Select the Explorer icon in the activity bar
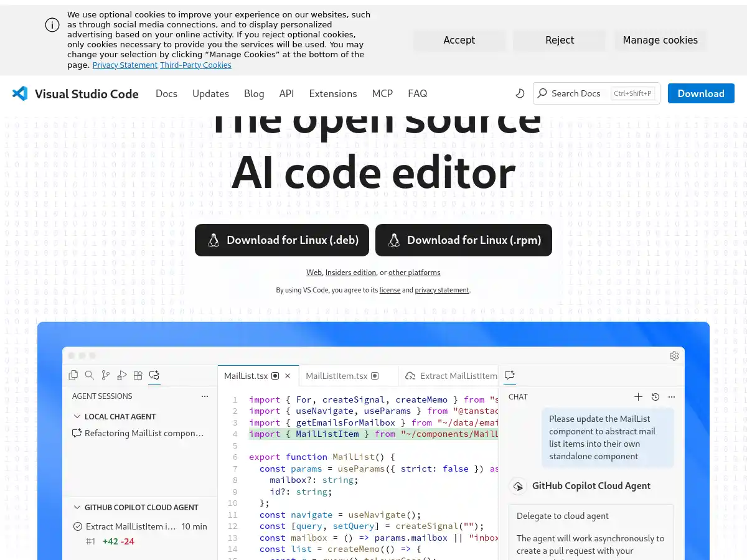Image resolution: width=747 pixels, height=560 pixels. coord(73,375)
